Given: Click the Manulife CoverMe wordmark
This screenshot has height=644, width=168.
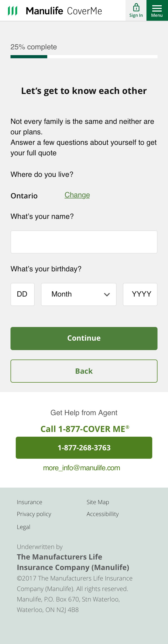Looking at the screenshot, I should pos(64,11).
